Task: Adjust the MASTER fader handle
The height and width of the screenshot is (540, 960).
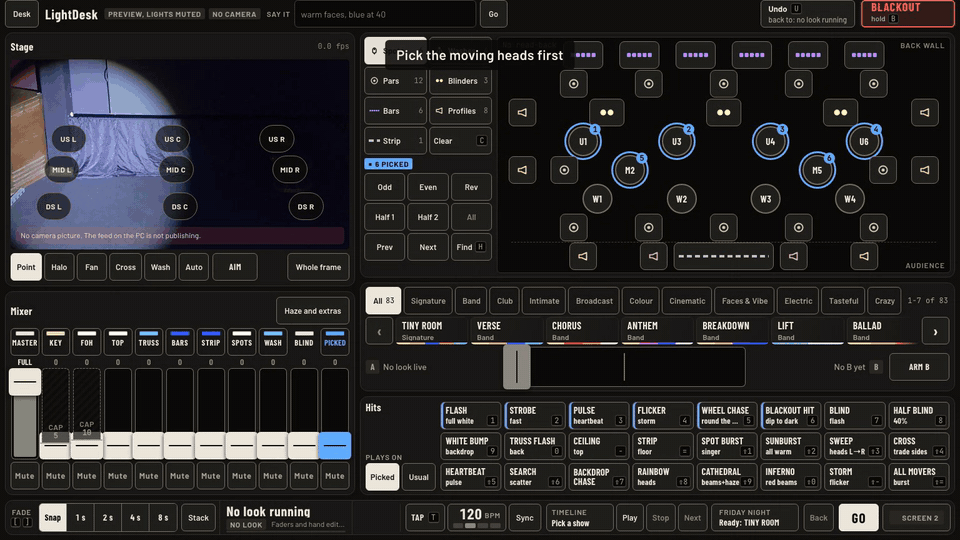Action: 24,382
